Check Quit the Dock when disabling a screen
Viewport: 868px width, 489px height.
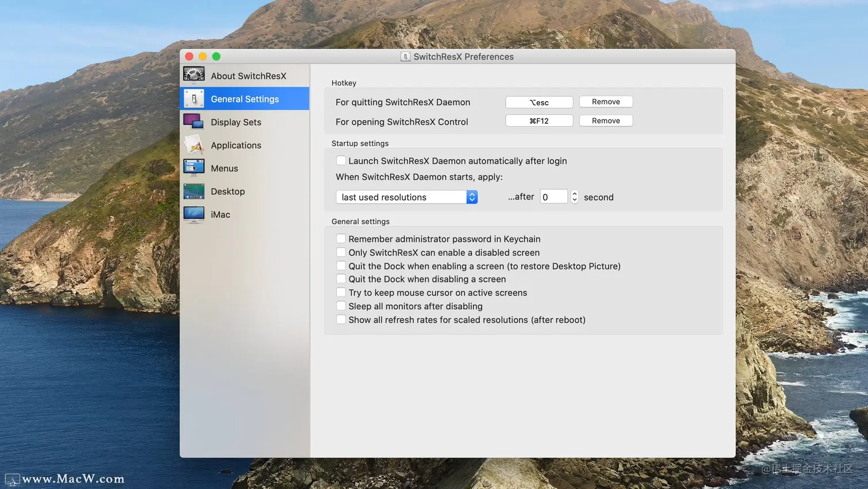coord(341,279)
